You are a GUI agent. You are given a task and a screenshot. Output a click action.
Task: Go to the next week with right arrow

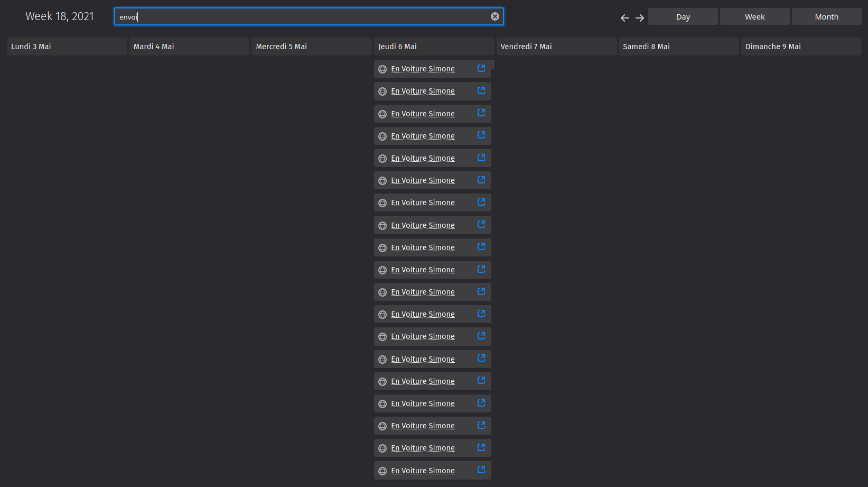pyautogui.click(x=640, y=18)
